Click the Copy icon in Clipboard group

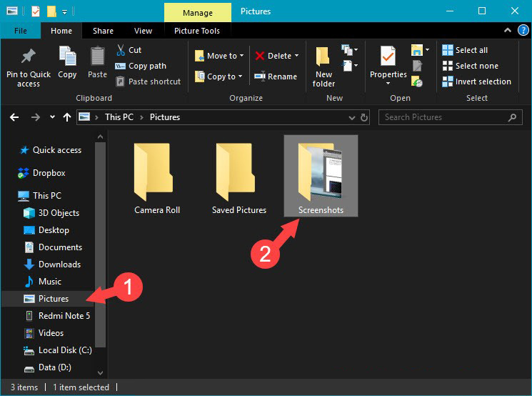tap(67, 57)
